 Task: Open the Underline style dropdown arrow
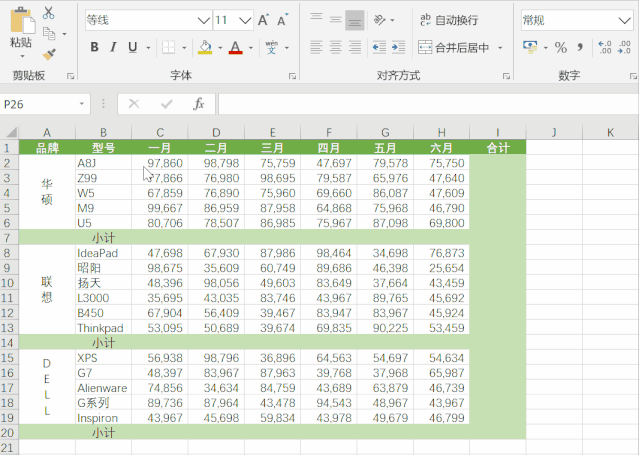(148, 48)
